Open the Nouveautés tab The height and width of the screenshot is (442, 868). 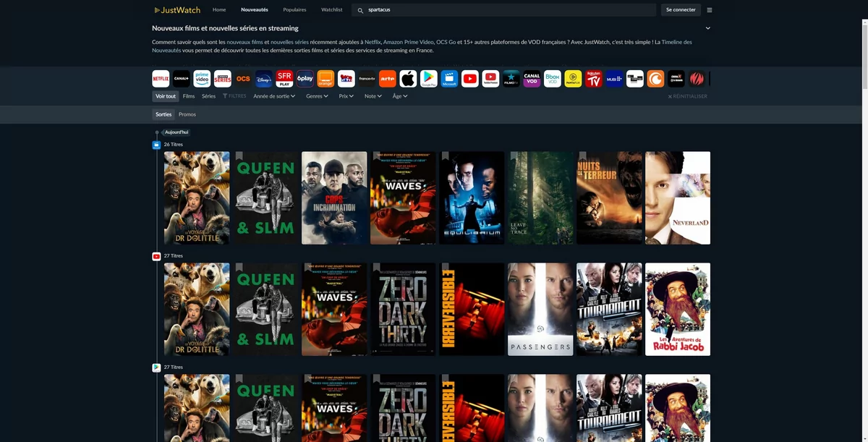pos(255,10)
